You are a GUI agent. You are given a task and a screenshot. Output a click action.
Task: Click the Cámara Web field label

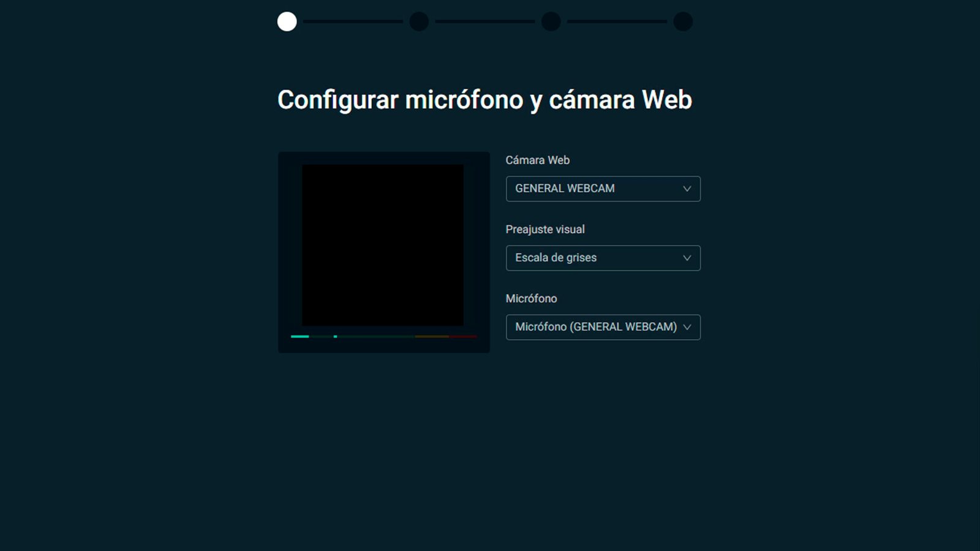pyautogui.click(x=537, y=160)
